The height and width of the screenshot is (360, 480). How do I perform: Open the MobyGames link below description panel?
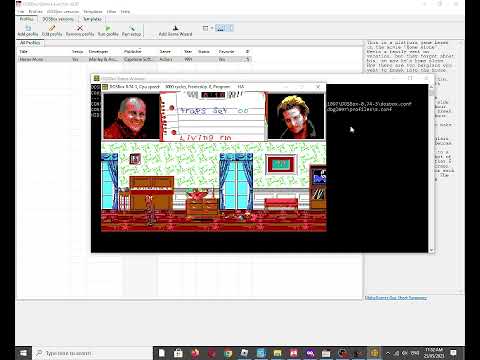click(x=396, y=298)
